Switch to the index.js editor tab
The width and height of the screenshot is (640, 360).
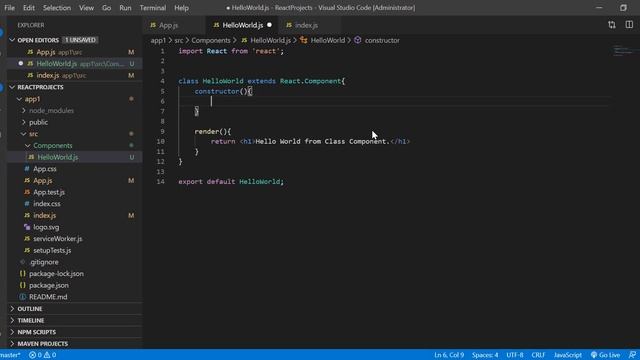tap(309, 25)
